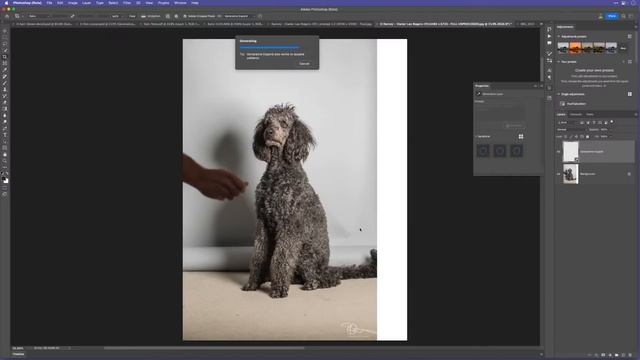
Task: Select the Frame tool
Action: [x=5, y=64]
